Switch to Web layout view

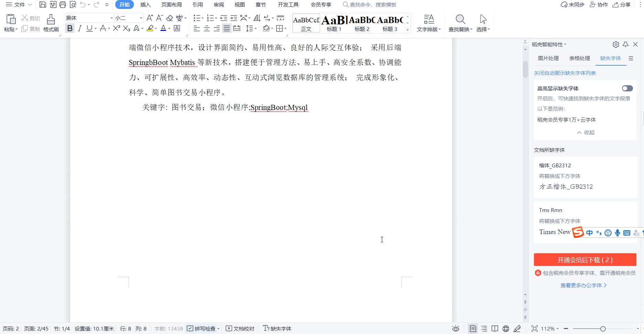tap(506, 329)
